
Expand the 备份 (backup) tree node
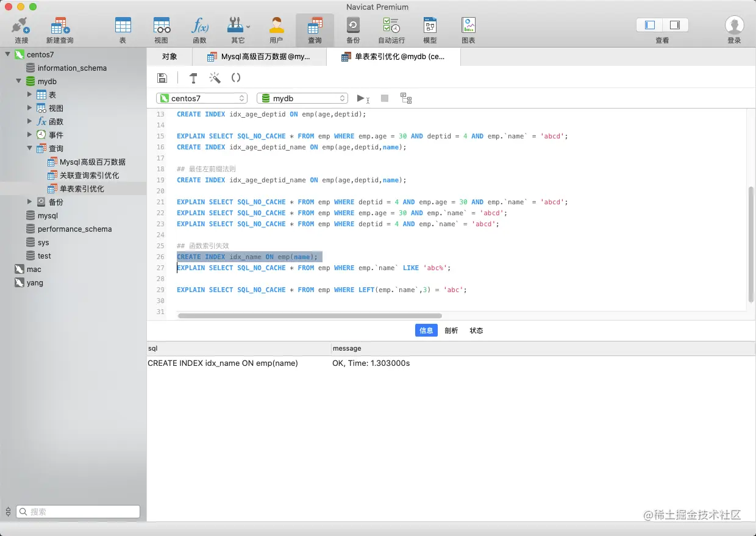tap(29, 202)
